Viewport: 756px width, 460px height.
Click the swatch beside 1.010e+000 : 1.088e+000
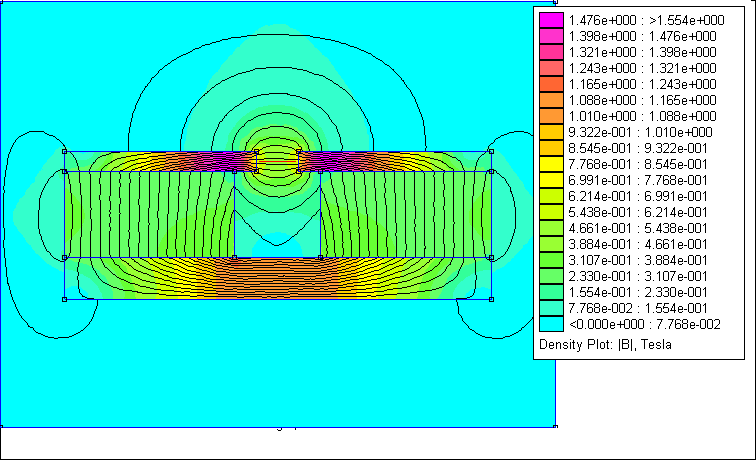[551, 116]
